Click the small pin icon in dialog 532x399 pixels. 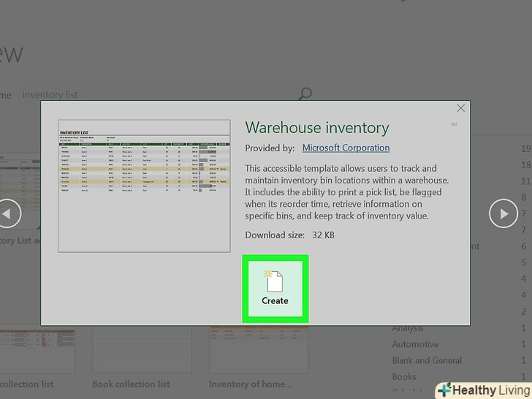tap(454, 124)
